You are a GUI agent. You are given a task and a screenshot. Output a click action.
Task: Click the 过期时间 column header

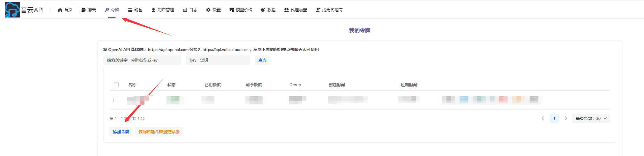409,85
